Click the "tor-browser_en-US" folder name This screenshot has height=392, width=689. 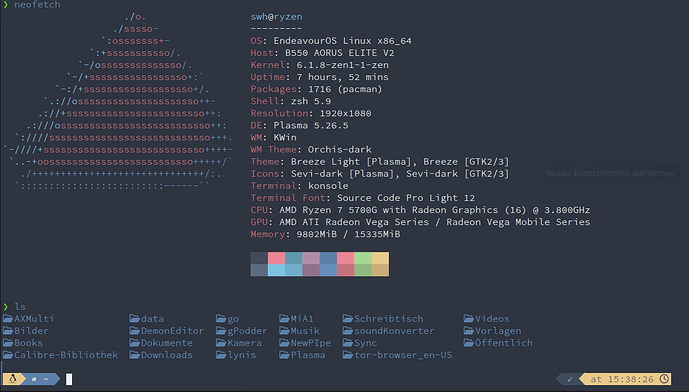(403, 355)
